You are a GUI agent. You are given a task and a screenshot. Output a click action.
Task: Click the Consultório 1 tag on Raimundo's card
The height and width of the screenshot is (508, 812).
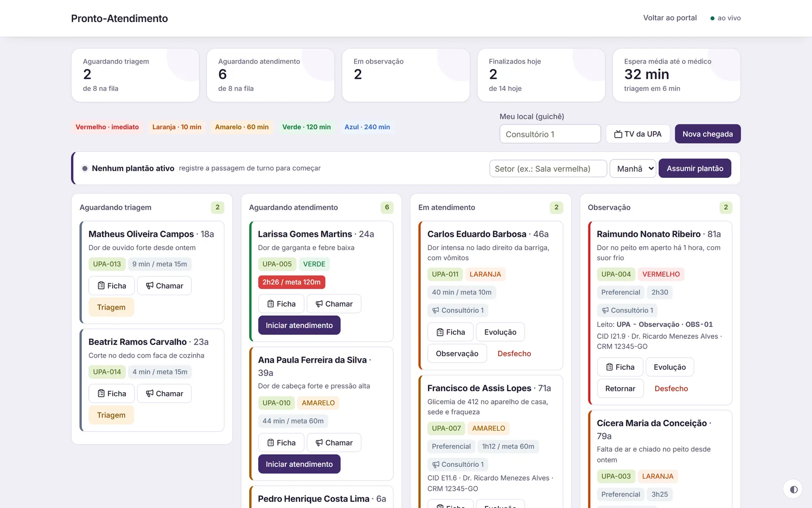click(627, 310)
